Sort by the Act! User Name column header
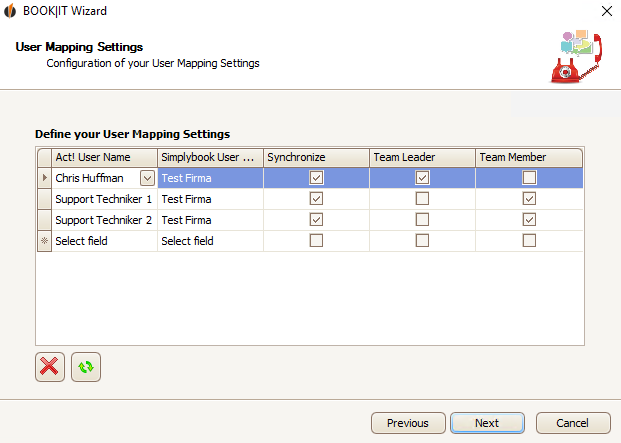This screenshot has width=621, height=443. (105, 158)
